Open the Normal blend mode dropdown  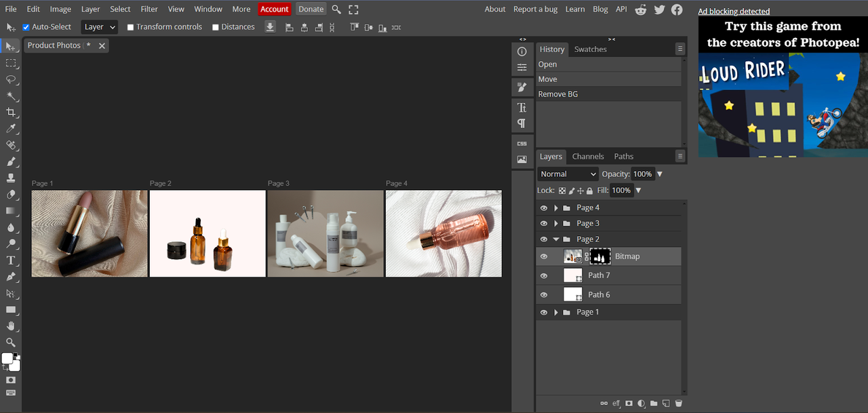pos(568,174)
